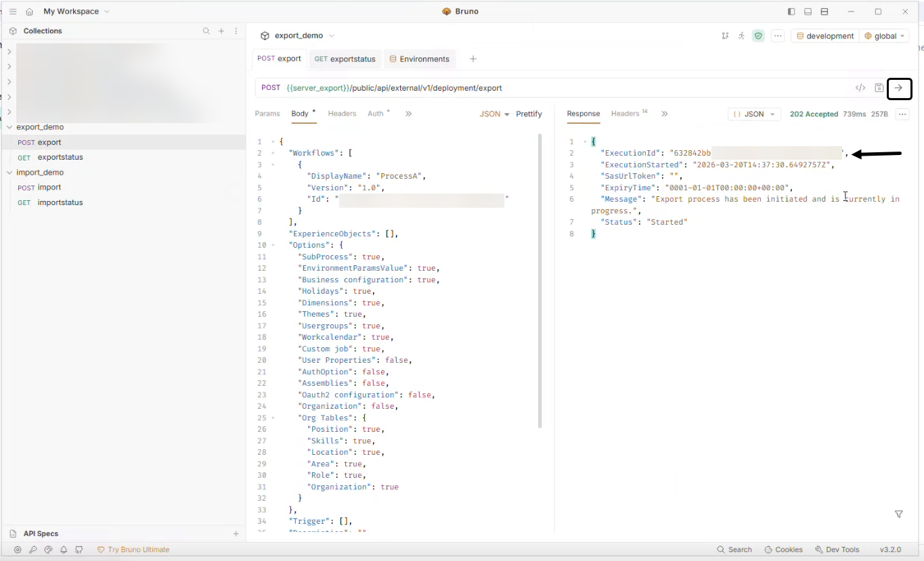Open the key icon in status bar
Screen dimensions: 924x561
(x=32, y=549)
